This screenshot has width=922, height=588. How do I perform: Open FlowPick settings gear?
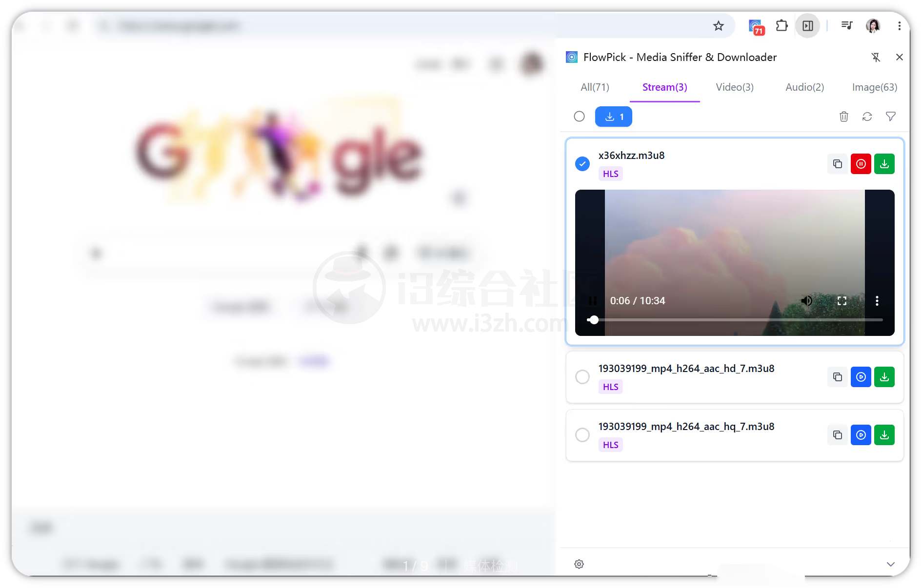pos(579,564)
